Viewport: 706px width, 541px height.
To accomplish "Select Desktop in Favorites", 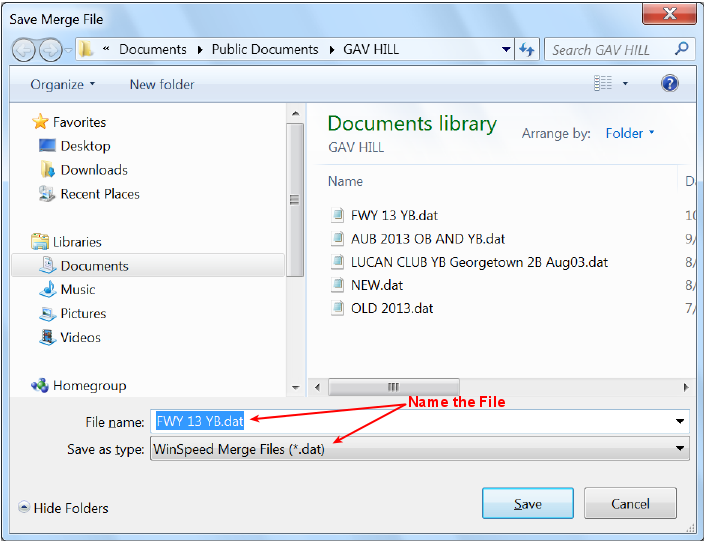I will point(85,146).
